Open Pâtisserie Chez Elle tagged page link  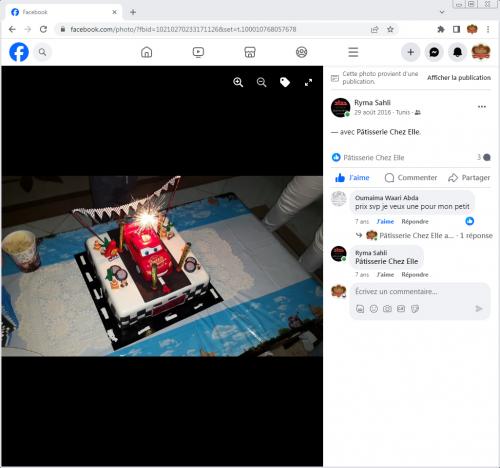tap(388, 132)
